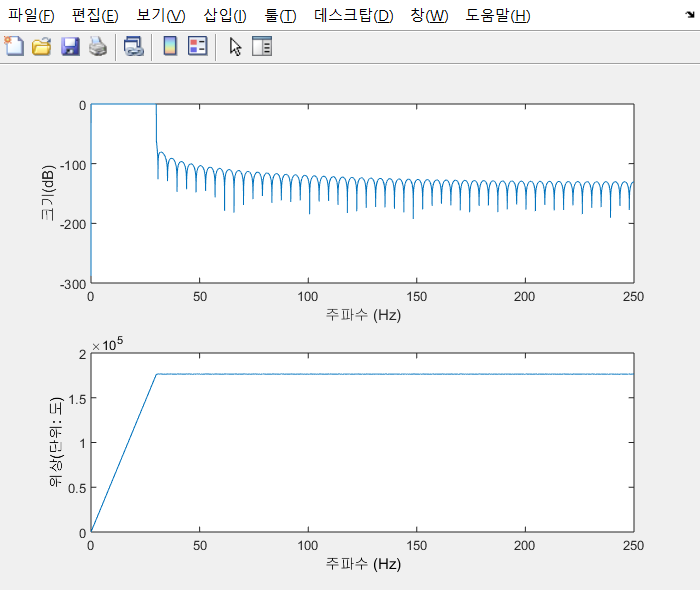The width and height of the screenshot is (700, 590).
Task: Open the 보기(V) menu
Action: [x=161, y=16]
